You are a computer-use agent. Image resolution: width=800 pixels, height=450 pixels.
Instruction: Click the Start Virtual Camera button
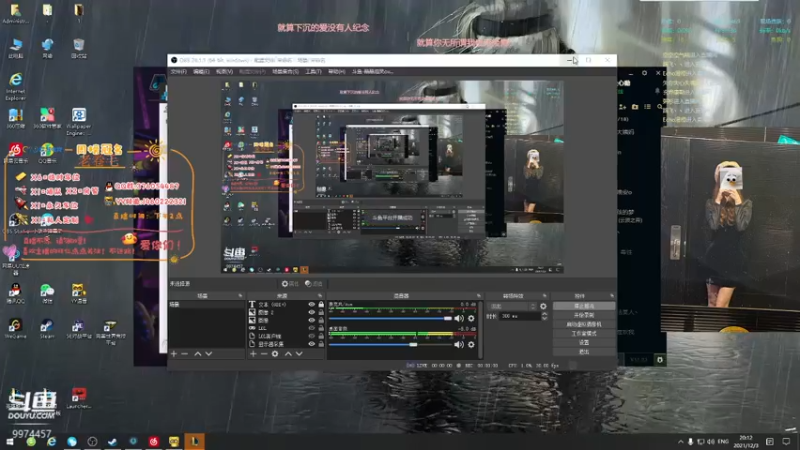click(x=584, y=324)
